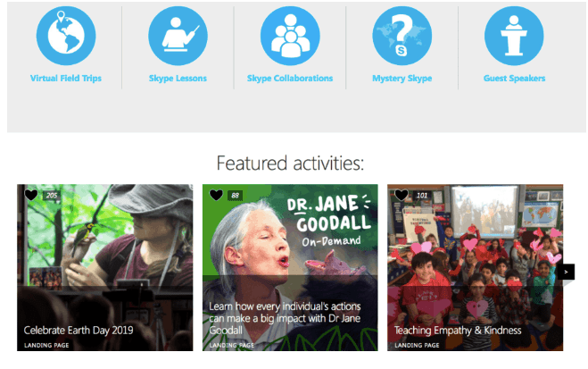Like the Celebrate Earth Day 2019 card

[31, 195]
